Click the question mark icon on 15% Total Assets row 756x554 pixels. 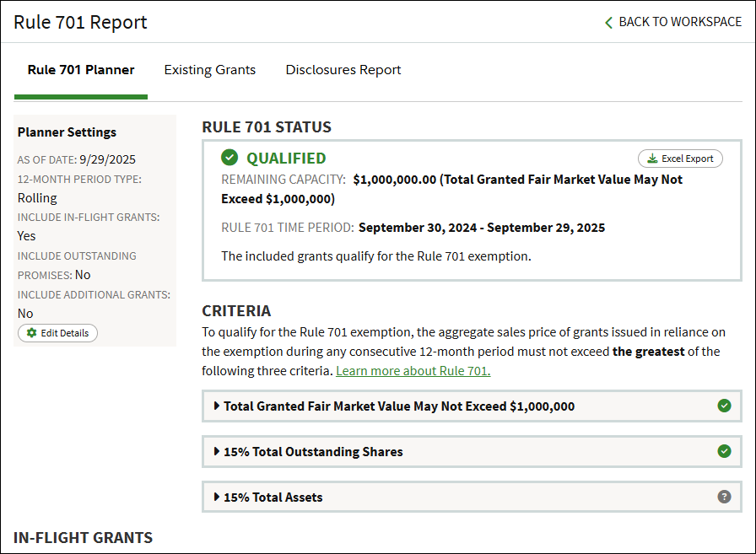[724, 496]
